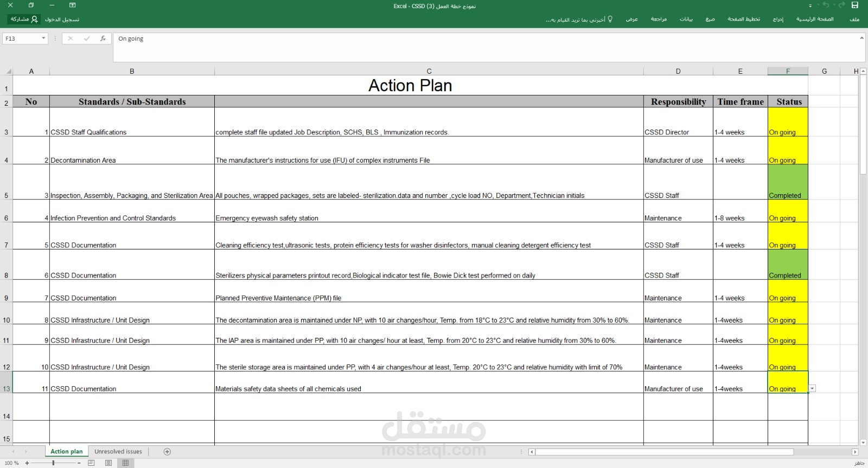Open the Customize Quick Access Toolbar arrow
868x468 pixels.
pos(810,5)
